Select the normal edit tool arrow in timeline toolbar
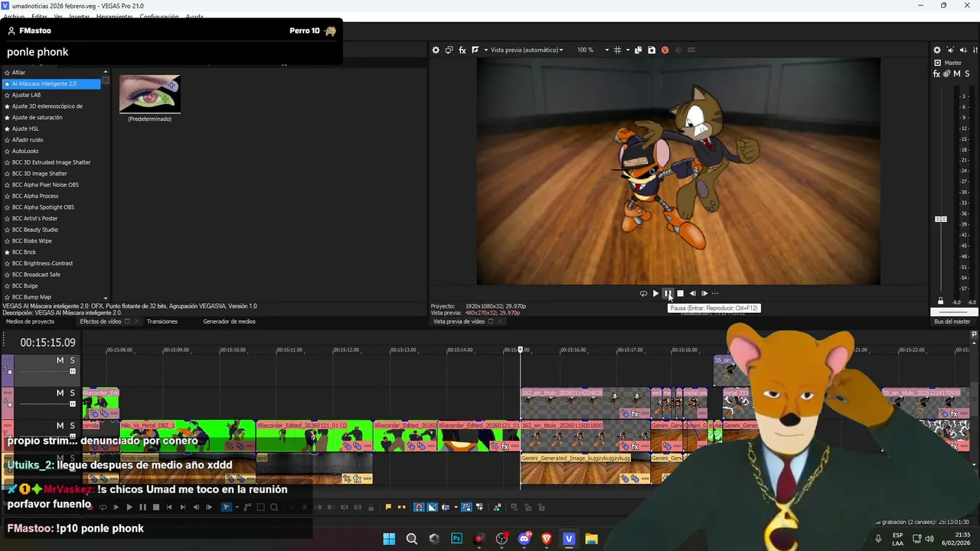Screen dimensions: 980x551 [226, 507]
